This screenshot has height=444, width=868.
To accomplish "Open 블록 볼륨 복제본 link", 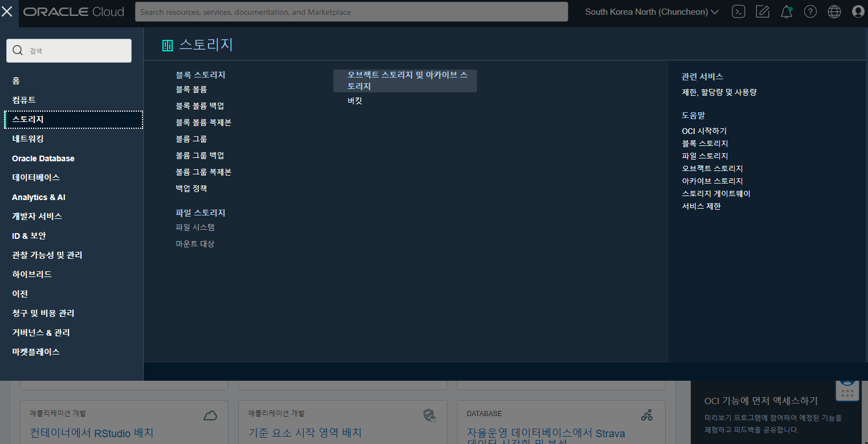I will point(203,123).
